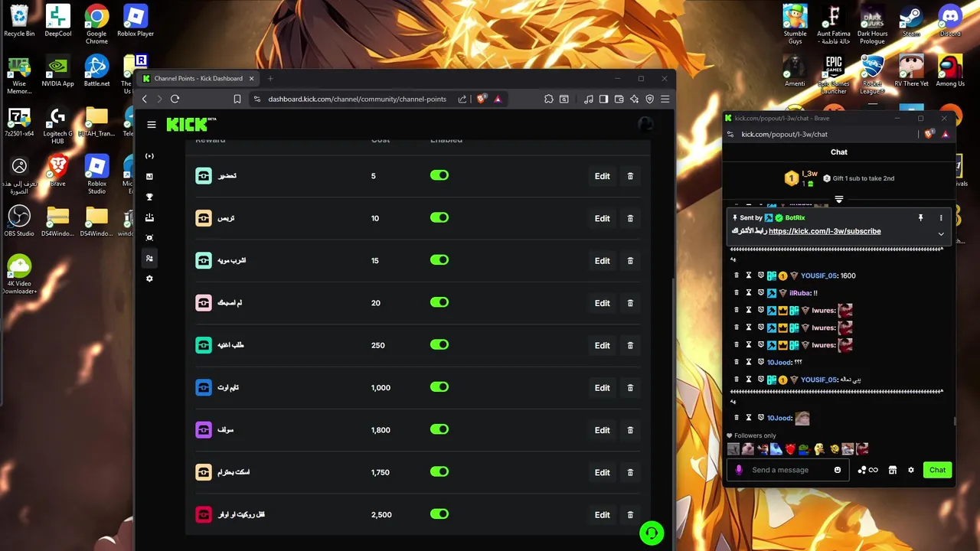Toggle the reward costing 1,000
Viewport: 980px width, 551px height.
point(439,387)
